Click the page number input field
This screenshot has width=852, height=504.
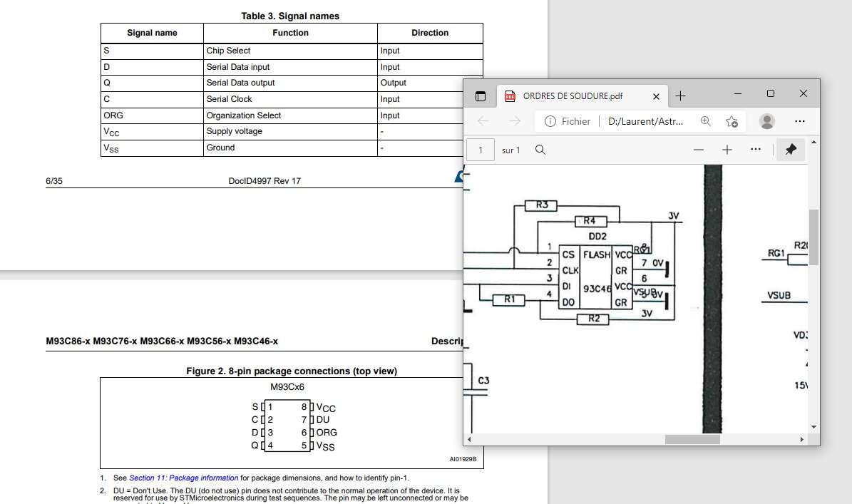pyautogui.click(x=481, y=150)
